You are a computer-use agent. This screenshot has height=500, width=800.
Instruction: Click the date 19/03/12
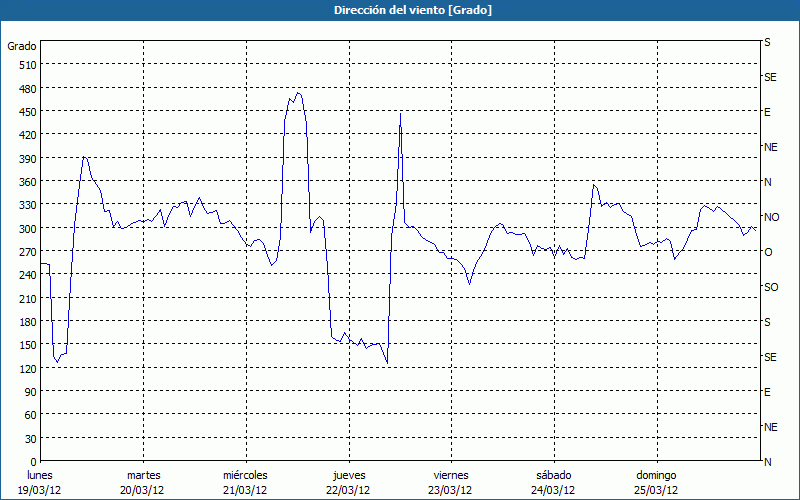point(40,490)
